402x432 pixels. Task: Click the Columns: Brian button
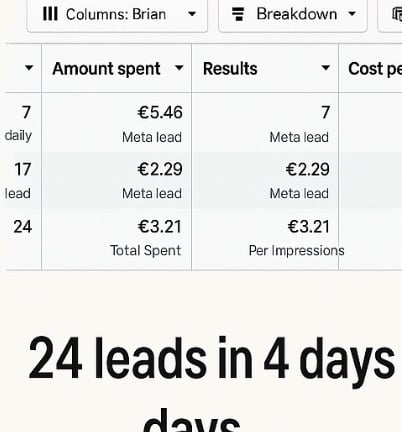click(117, 15)
